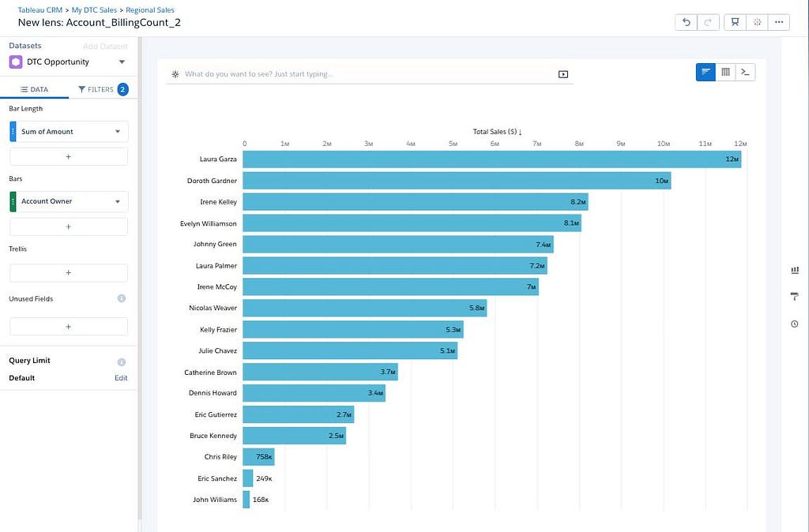Switch to table mode view
809x532 pixels.
point(725,72)
